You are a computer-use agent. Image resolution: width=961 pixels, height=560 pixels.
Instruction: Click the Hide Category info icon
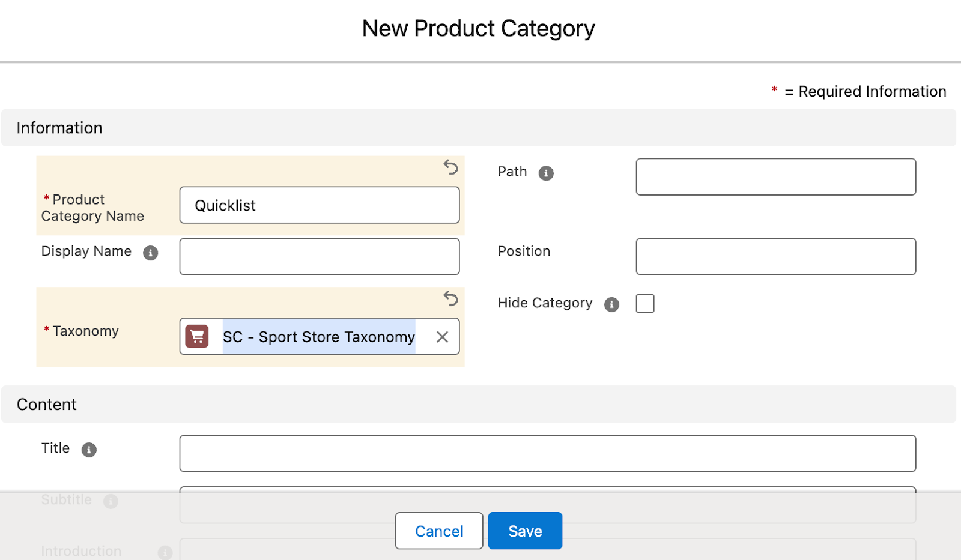point(611,305)
